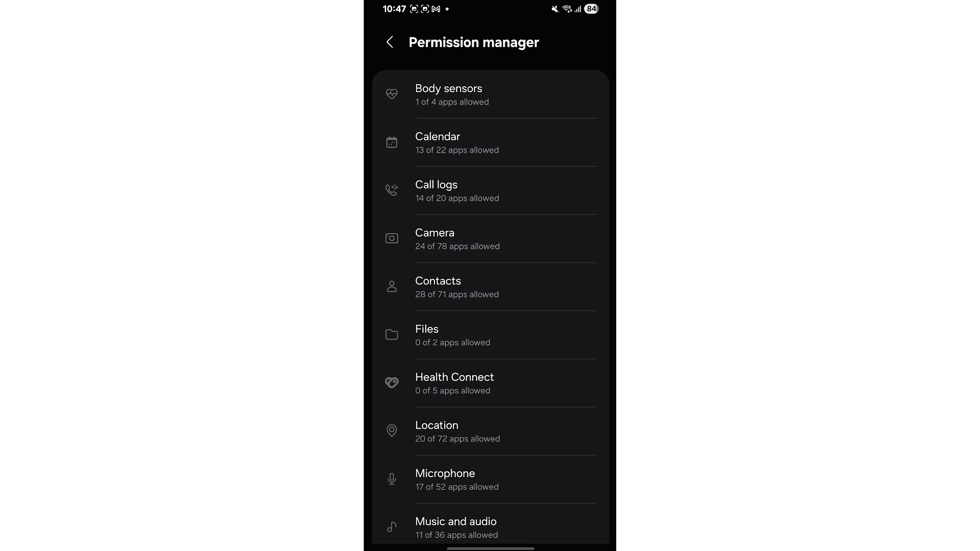Tap the Location pin icon

[392, 431]
